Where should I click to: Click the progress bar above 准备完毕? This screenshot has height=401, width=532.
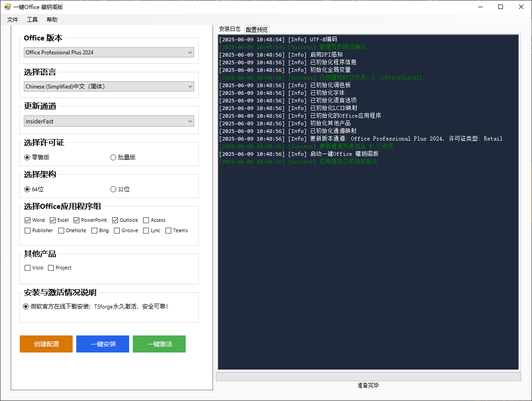pos(368,376)
